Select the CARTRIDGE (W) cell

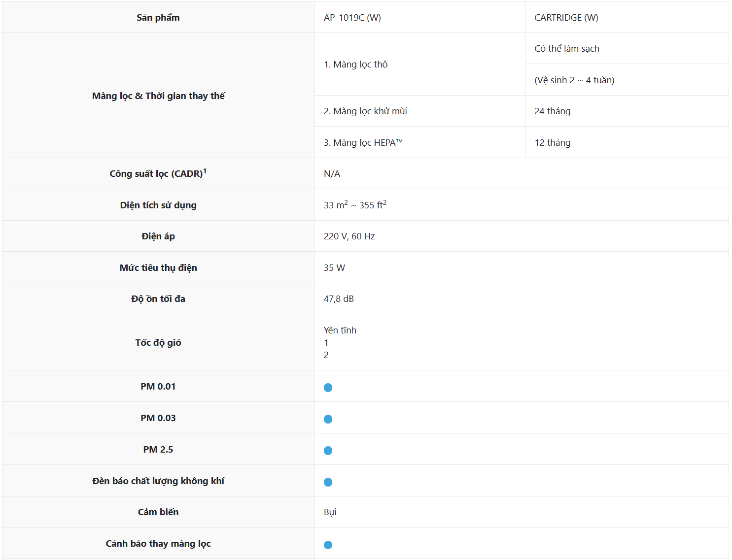tap(566, 18)
